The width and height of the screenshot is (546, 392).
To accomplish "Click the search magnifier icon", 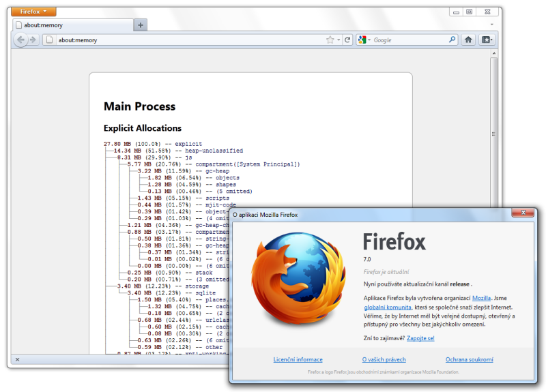I will (x=452, y=40).
